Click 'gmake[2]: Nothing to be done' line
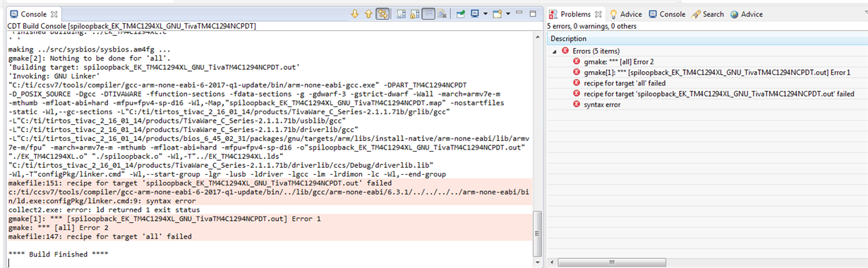 point(89,58)
